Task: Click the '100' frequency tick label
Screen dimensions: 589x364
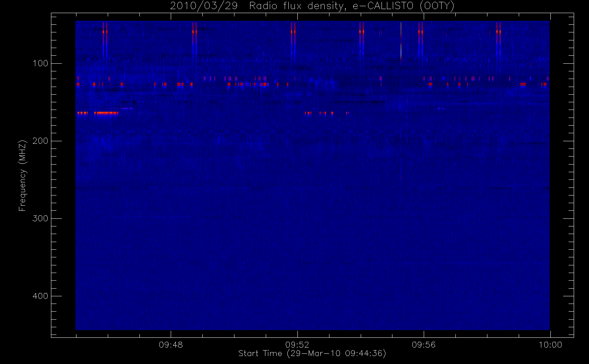Action: [40, 63]
